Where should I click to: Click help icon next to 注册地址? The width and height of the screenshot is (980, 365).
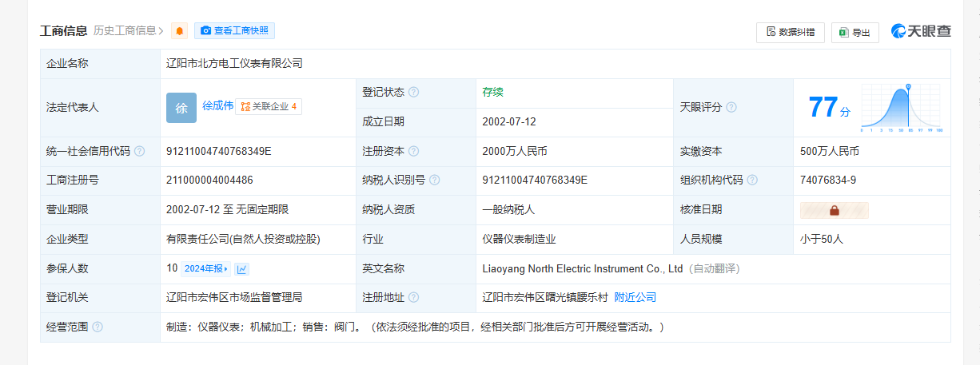413,297
